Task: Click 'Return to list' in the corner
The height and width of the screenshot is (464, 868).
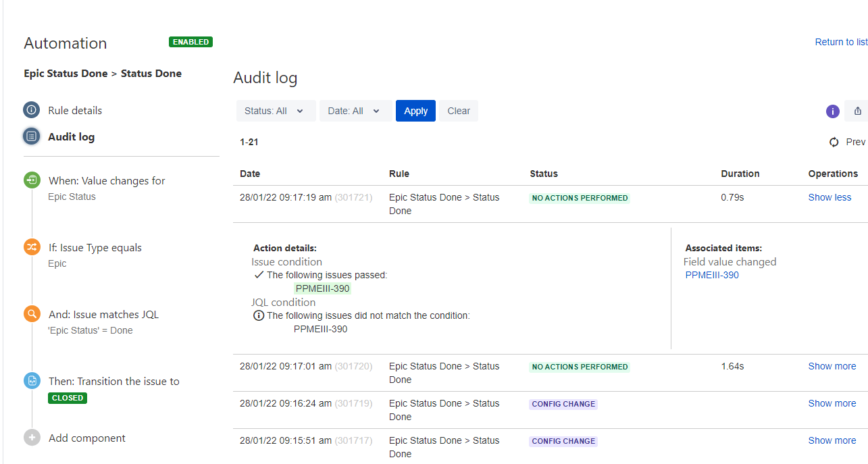Action: point(841,41)
